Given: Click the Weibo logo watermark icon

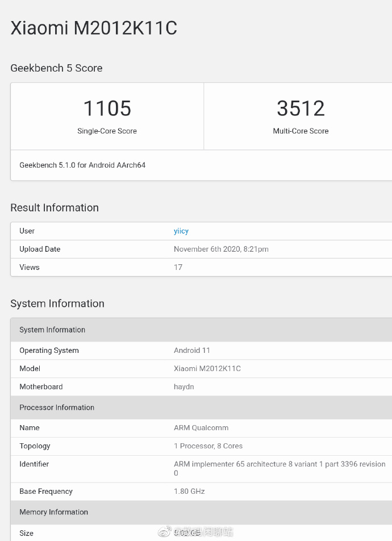Looking at the screenshot, I should point(164,532).
